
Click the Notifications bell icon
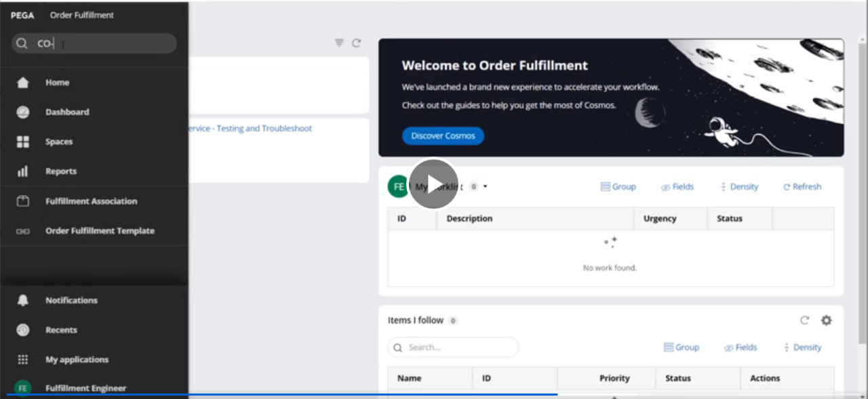pyautogui.click(x=23, y=300)
